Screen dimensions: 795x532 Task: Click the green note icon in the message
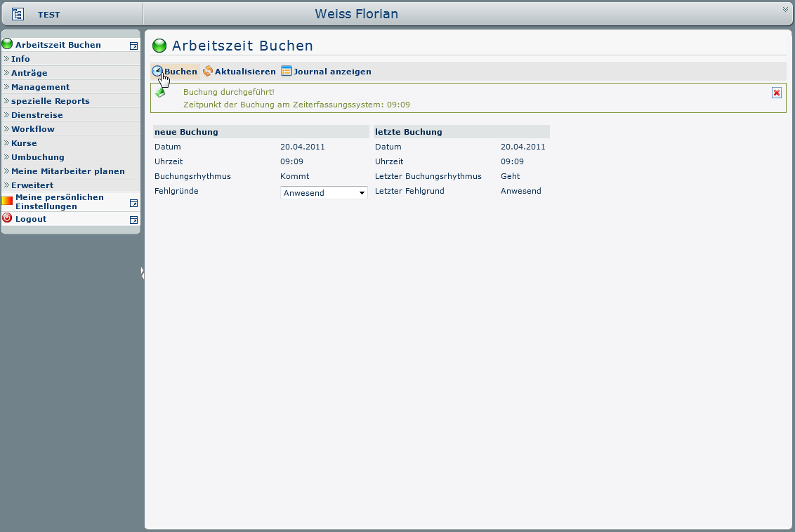161,93
